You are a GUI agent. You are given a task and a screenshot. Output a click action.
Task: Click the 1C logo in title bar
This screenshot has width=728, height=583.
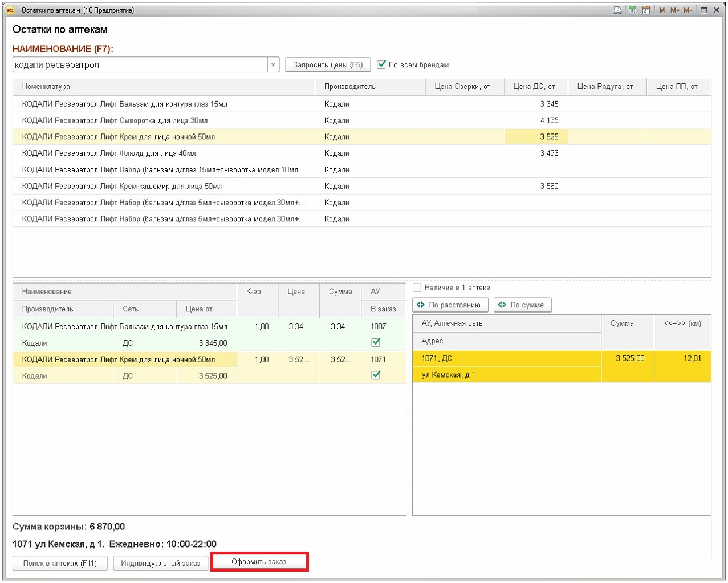point(10,10)
